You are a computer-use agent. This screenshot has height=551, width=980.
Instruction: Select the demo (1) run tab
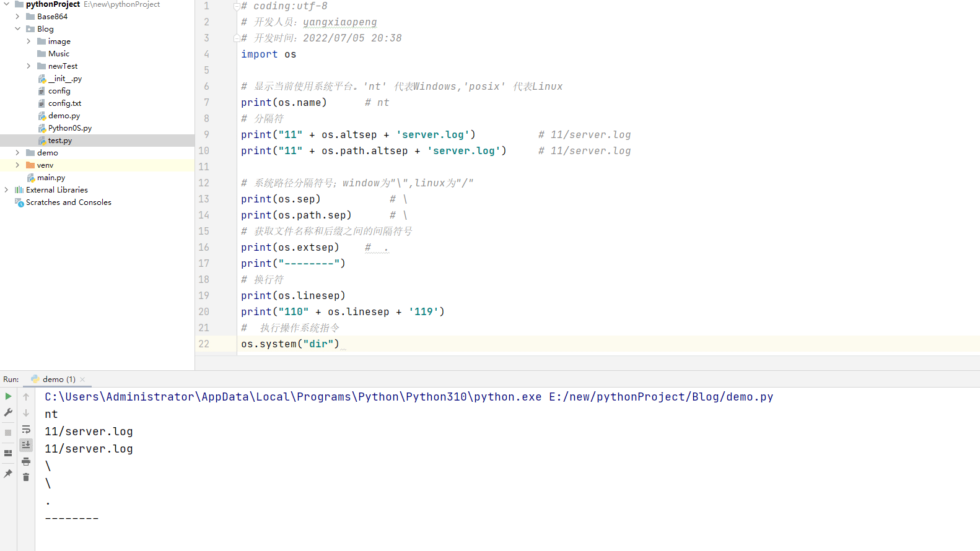(58, 380)
